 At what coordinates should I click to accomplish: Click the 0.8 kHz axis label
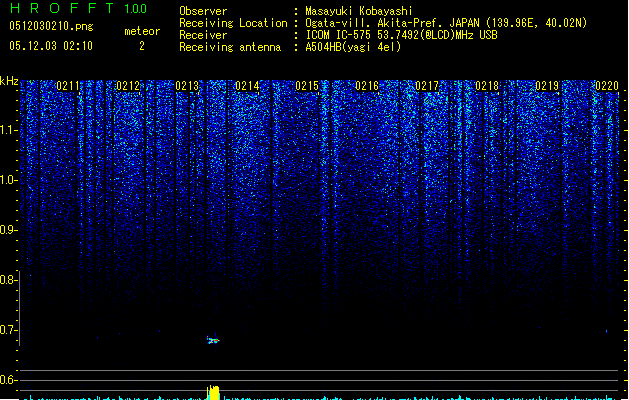click(8, 280)
